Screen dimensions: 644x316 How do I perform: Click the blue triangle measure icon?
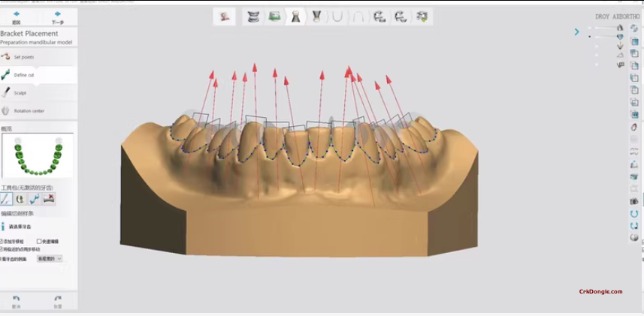(633, 164)
